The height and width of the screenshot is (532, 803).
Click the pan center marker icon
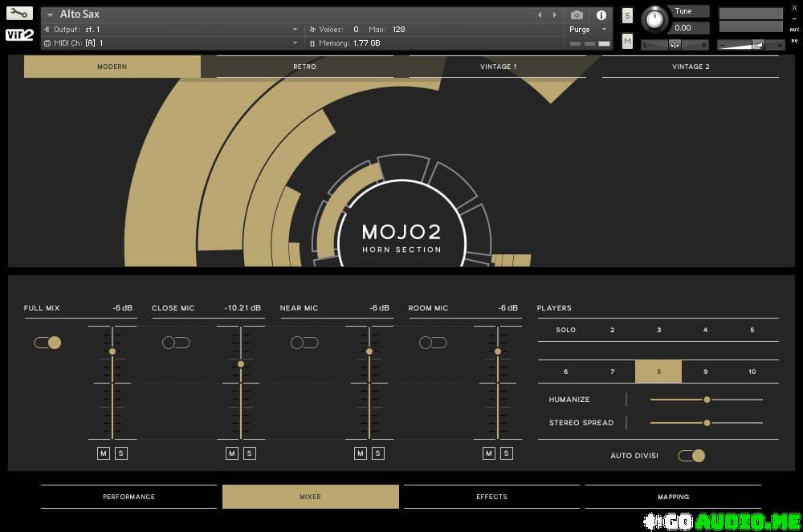(x=675, y=45)
